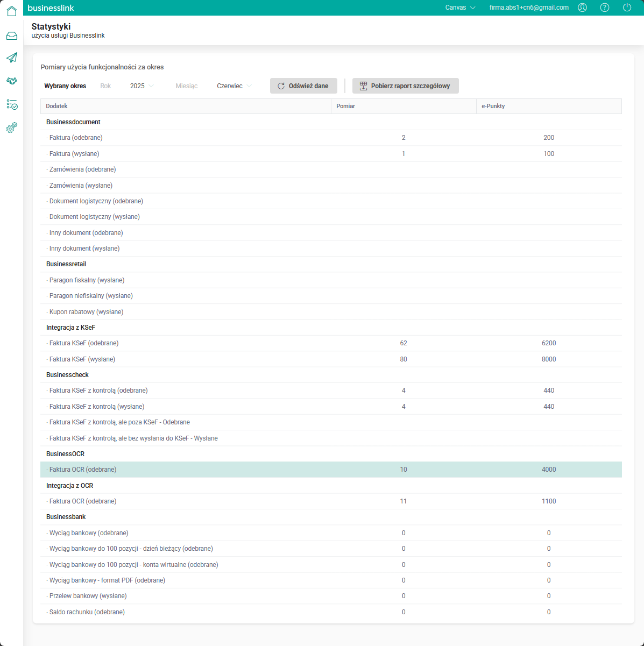Viewport: 644px width, 646px height.
Task: Open sent items paper plane icon
Action: (x=11, y=58)
